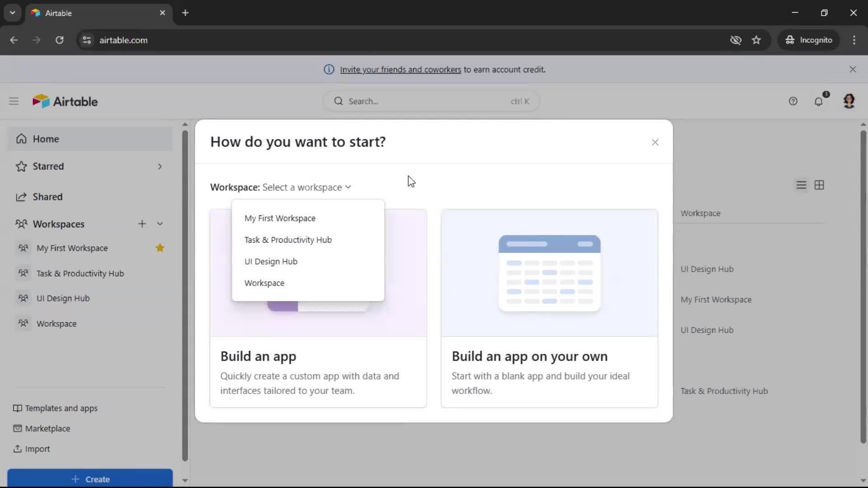Choose Workspace from the dropdown list
The height and width of the screenshot is (488, 868).
pyautogui.click(x=308, y=283)
